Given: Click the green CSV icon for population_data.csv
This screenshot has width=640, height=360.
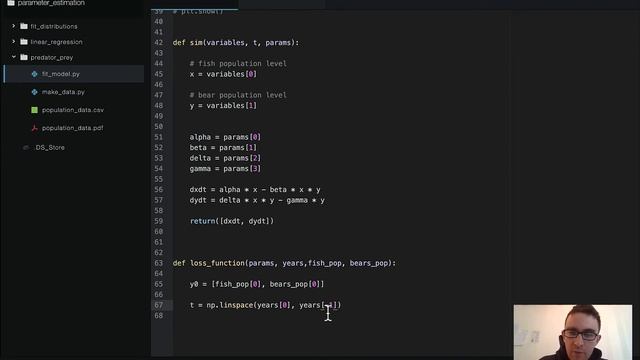Looking at the screenshot, I should click(34, 110).
